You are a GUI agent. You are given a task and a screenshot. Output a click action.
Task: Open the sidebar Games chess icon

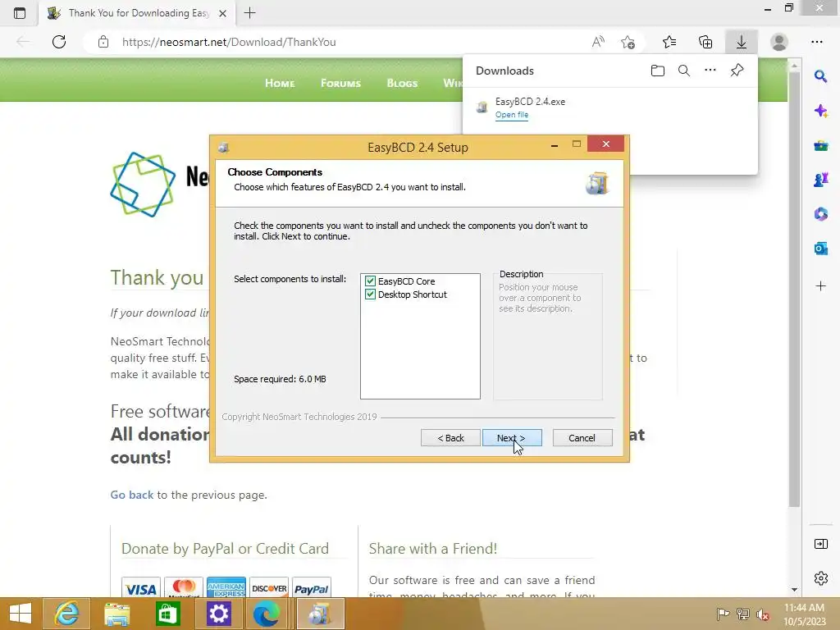(820, 180)
